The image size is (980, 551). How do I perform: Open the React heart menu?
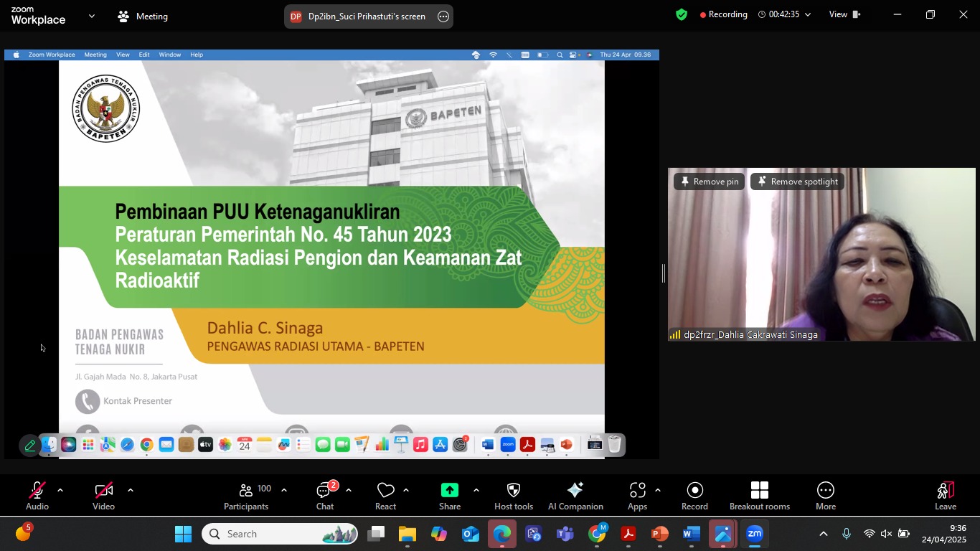point(386,496)
